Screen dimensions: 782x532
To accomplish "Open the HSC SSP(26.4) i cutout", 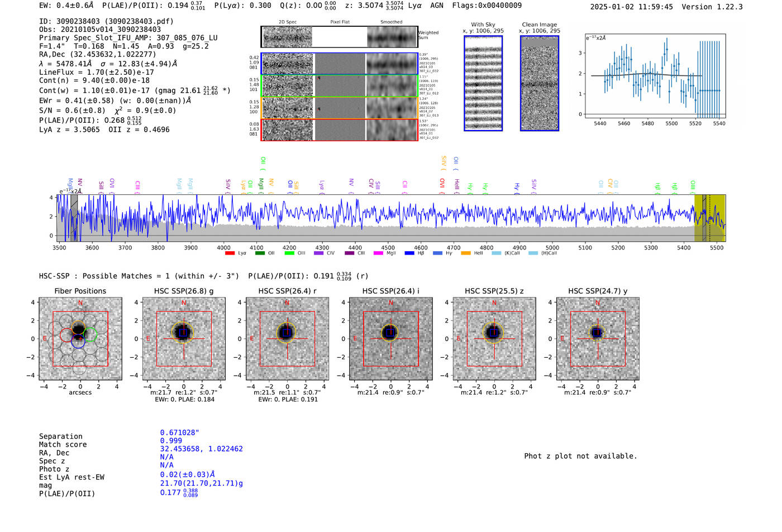I will pyautogui.click(x=391, y=339).
